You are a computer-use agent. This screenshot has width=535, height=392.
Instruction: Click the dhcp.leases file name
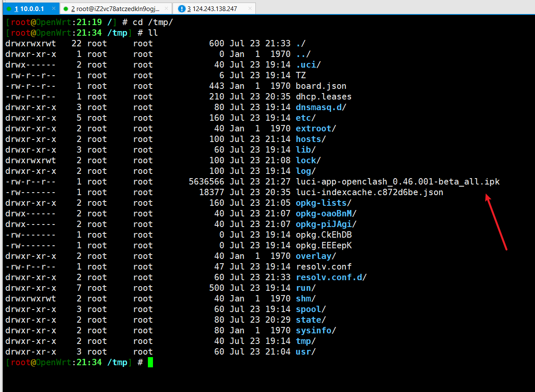(x=324, y=97)
